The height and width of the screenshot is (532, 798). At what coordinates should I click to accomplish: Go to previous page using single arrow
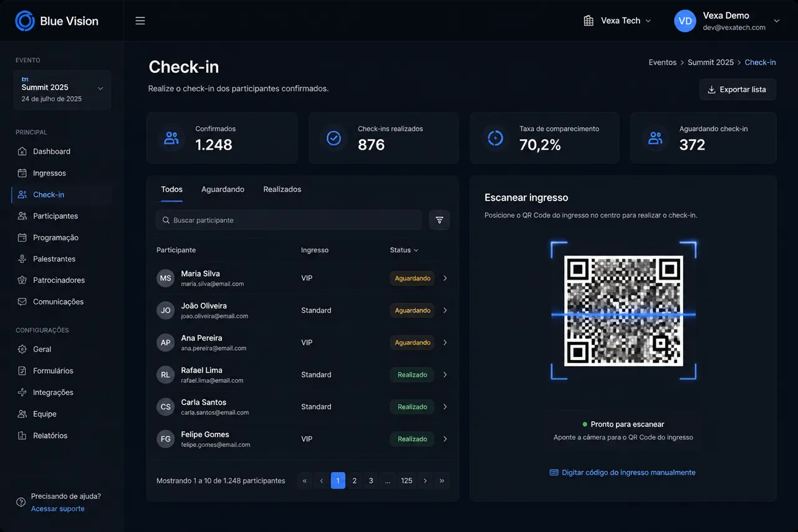322,481
